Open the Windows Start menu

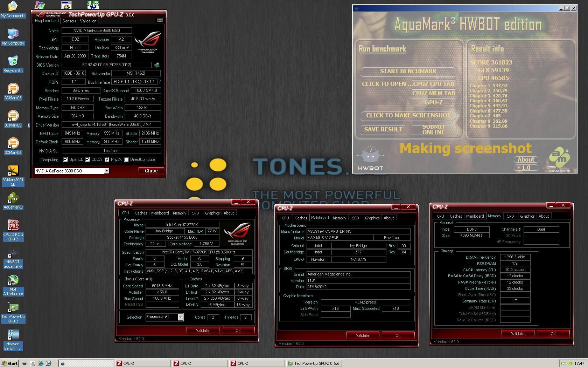click(9, 363)
